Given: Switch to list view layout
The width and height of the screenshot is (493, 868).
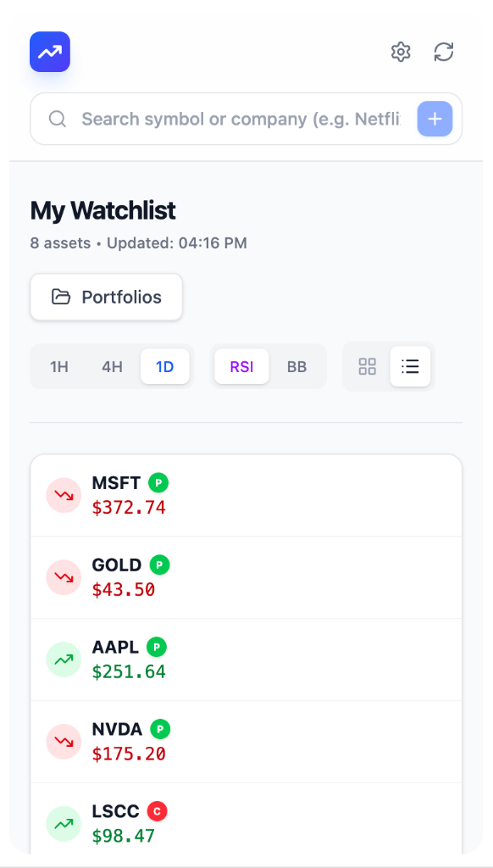Looking at the screenshot, I should tap(410, 366).
